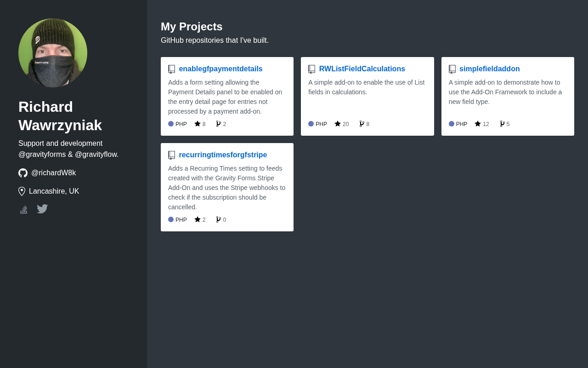Open the simplefieldaddon repository link
The image size is (588, 368).
[x=489, y=69]
